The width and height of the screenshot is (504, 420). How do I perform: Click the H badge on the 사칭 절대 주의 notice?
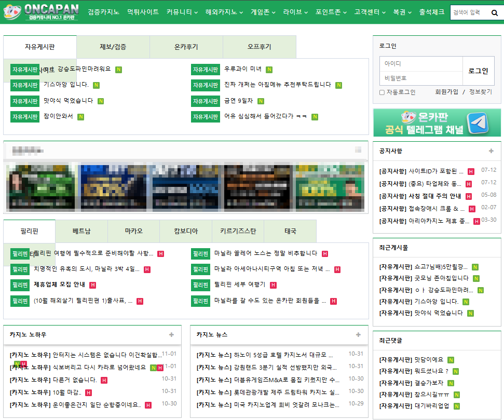(x=469, y=196)
